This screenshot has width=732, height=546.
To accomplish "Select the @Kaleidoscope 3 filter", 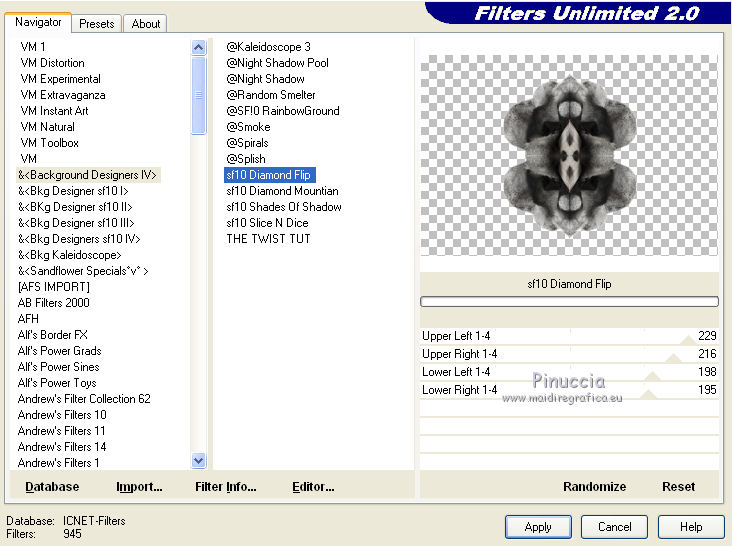I will 268,47.
